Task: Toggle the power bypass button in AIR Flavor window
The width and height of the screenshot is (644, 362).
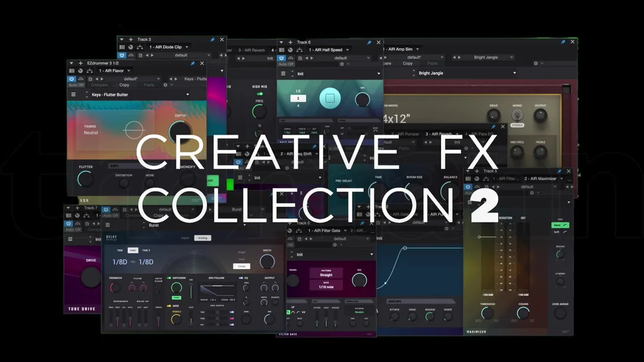Action: tap(72, 78)
